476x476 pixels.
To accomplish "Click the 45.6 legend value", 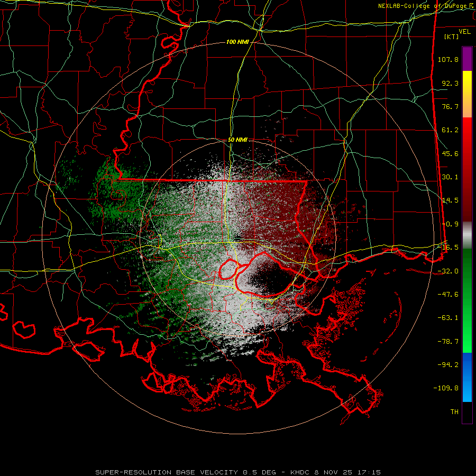I will 450,153.
